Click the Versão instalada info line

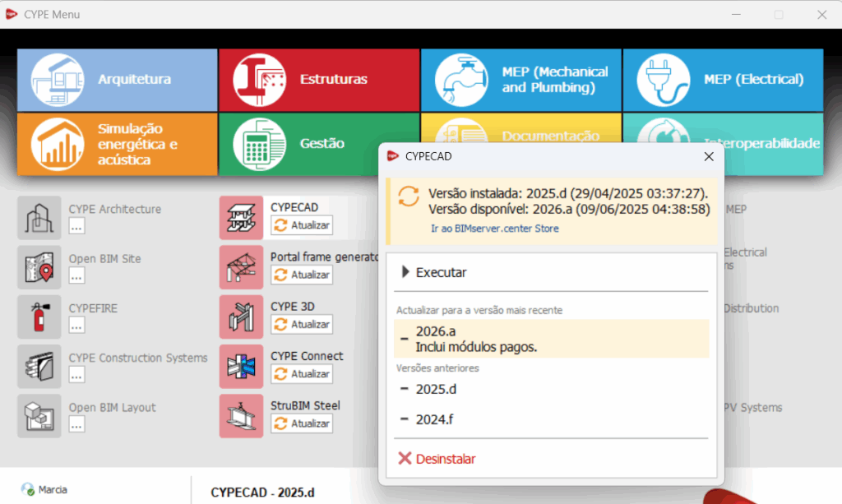pyautogui.click(x=568, y=193)
